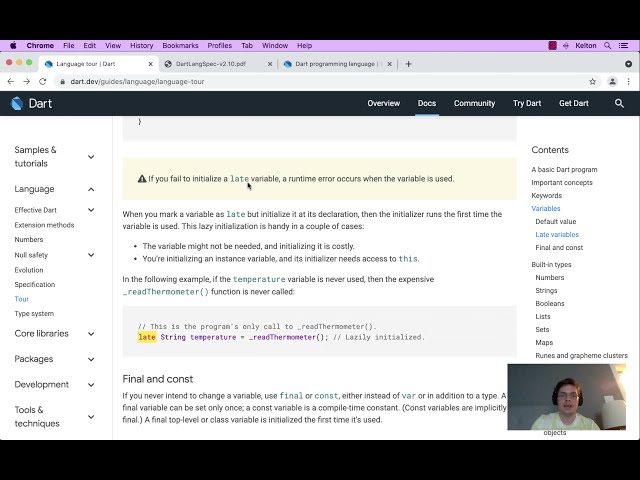This screenshot has width=640, height=480.
Task: Reload the page with the refresh icon
Action: 41,81
